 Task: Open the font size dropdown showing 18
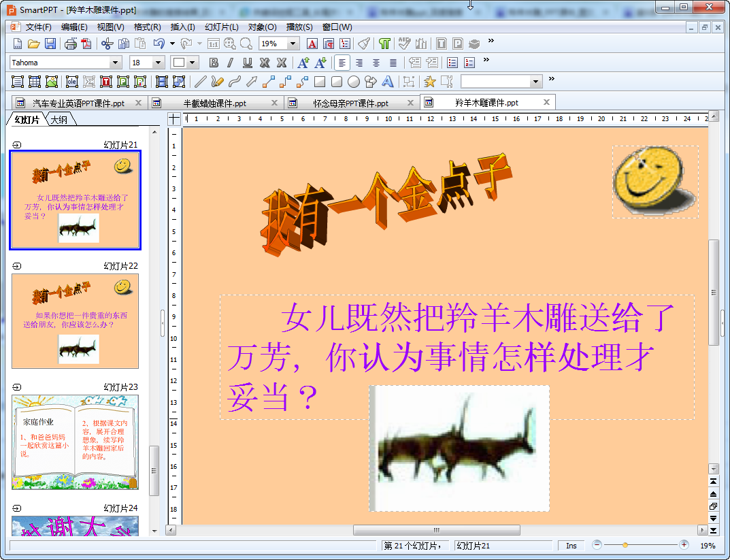pyautogui.click(x=159, y=63)
